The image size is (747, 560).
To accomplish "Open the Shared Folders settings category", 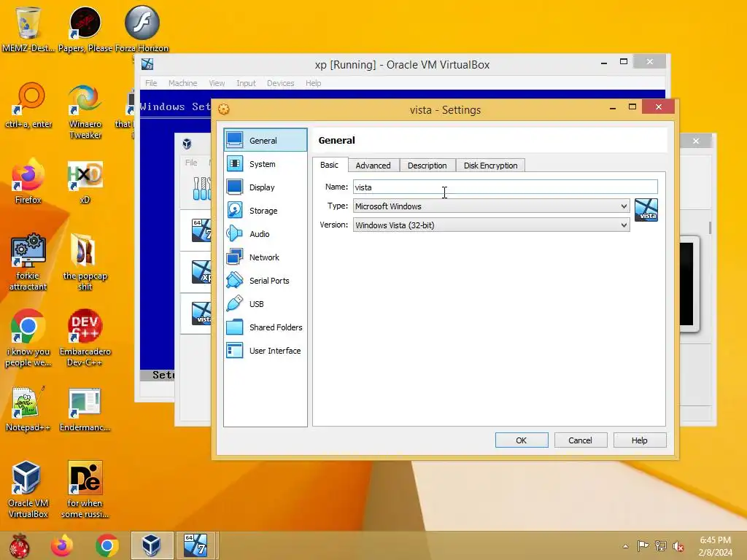I will point(266,327).
